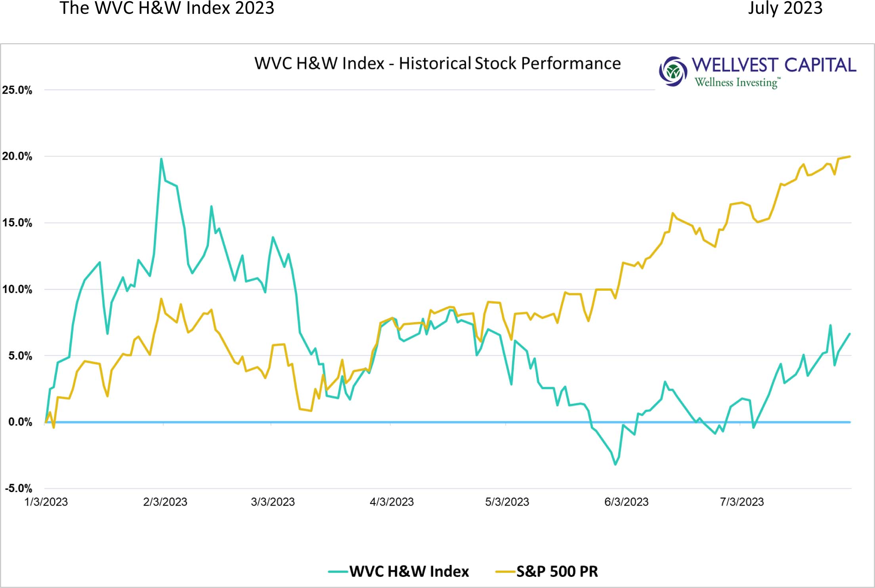The width and height of the screenshot is (875, 588).
Task: Click the header The WVC H&W Index 2023
Action: coord(167,8)
